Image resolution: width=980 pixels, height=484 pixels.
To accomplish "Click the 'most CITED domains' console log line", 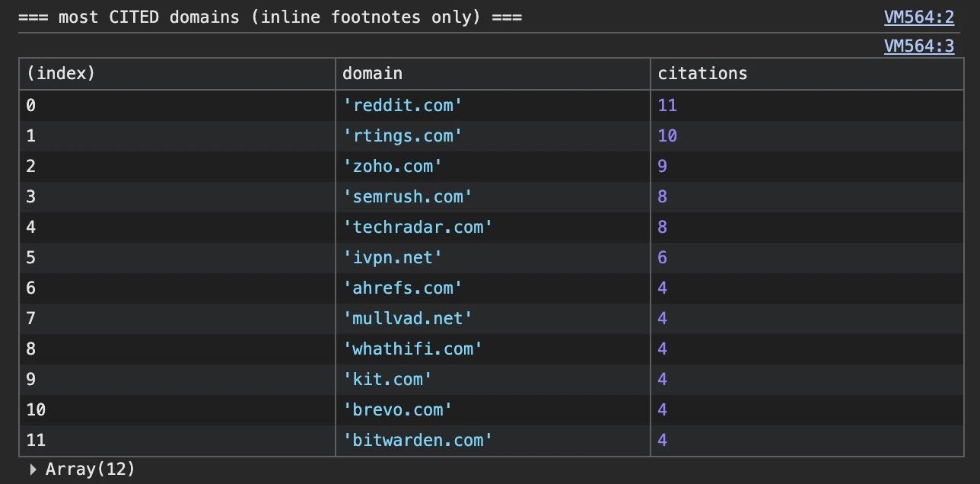I will pyautogui.click(x=271, y=17).
